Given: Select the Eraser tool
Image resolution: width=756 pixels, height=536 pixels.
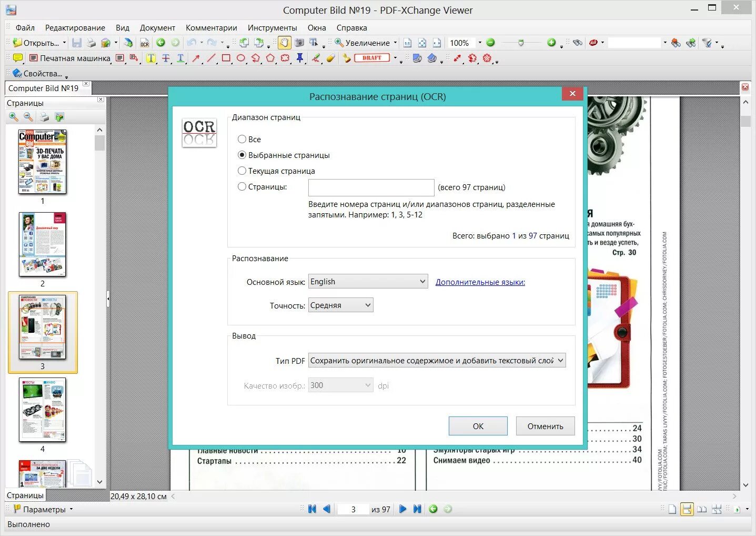Looking at the screenshot, I should [330, 58].
